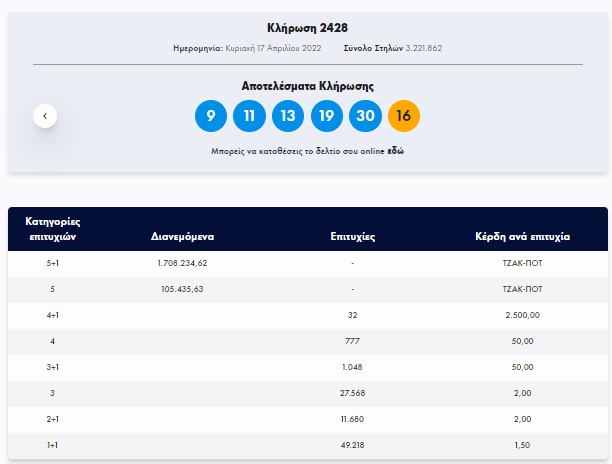Screen dimensions: 612x464
Task: Select the 4+1 row winnings 2.500,00
Action: (522, 315)
